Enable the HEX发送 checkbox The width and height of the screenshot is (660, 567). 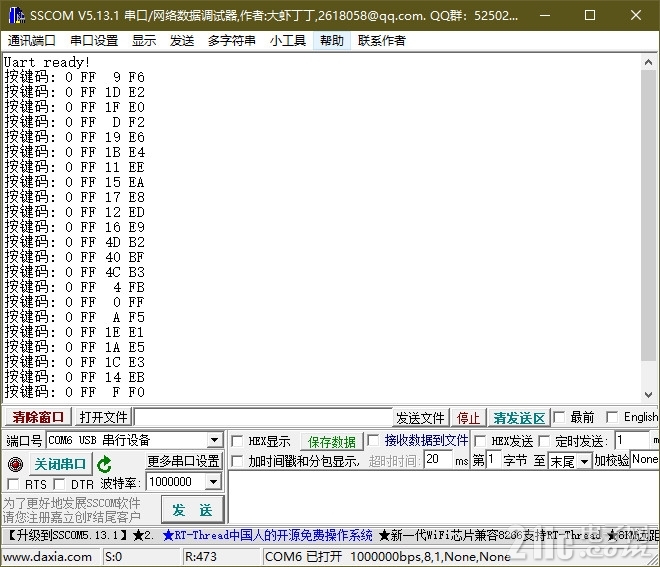click(480, 441)
